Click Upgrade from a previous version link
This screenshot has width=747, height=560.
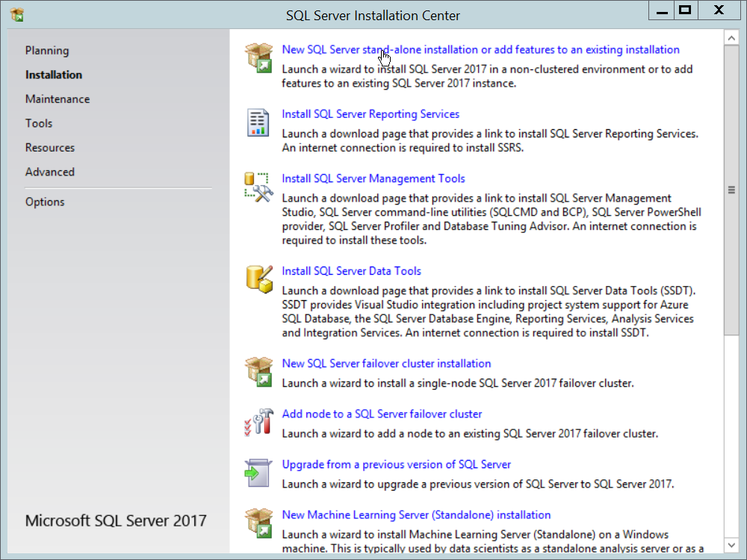396,464
